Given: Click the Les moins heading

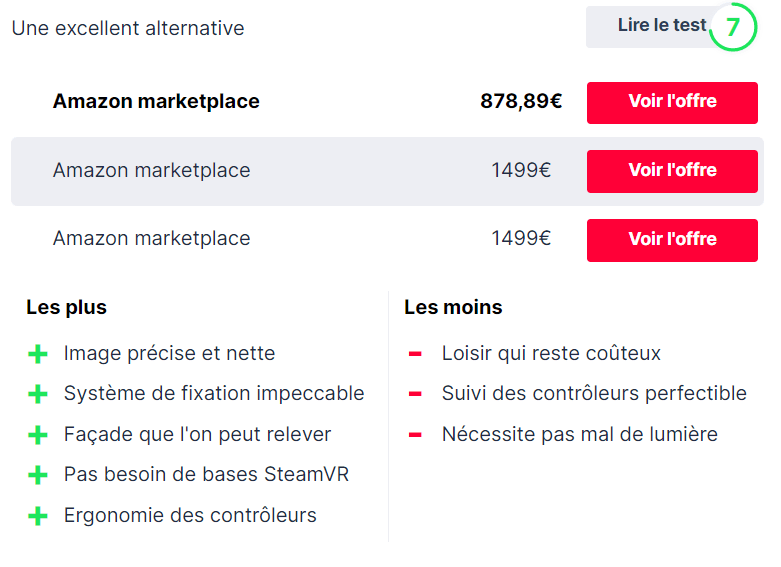Looking at the screenshot, I should [x=453, y=308].
